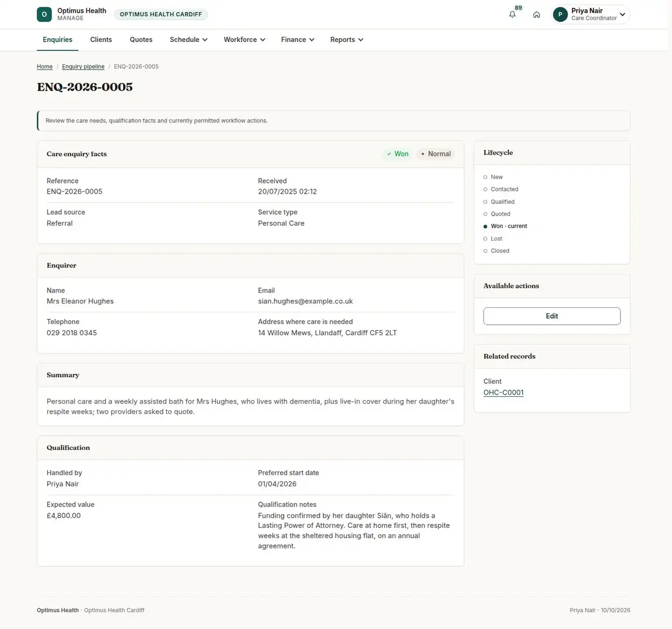Open the Quotes tab

coord(141,40)
